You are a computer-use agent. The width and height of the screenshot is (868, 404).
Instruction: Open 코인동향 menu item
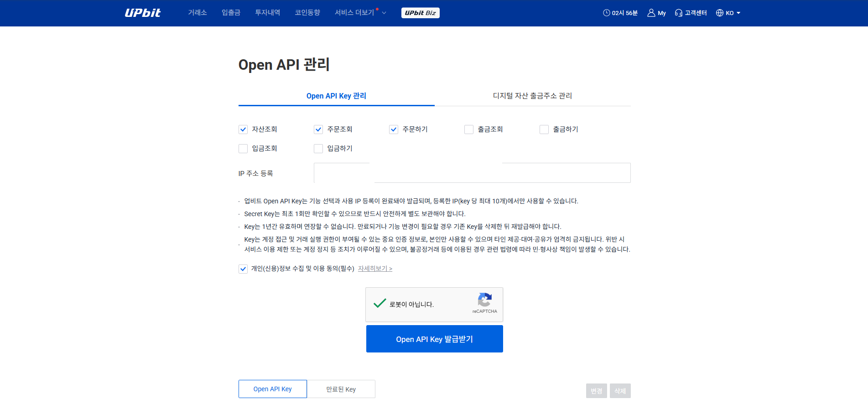point(307,13)
